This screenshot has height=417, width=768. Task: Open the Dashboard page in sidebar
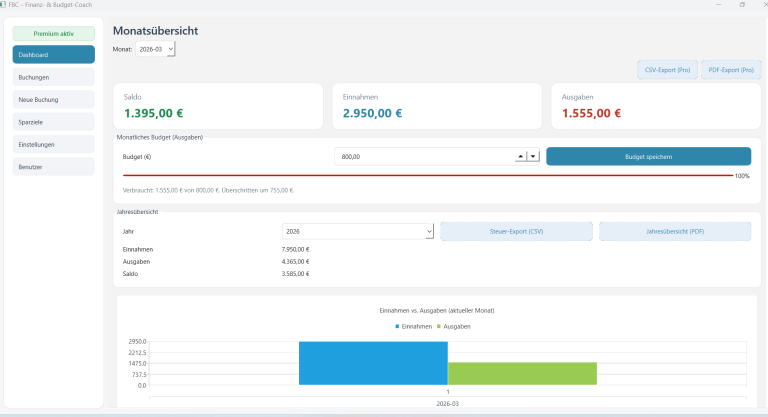click(54, 55)
